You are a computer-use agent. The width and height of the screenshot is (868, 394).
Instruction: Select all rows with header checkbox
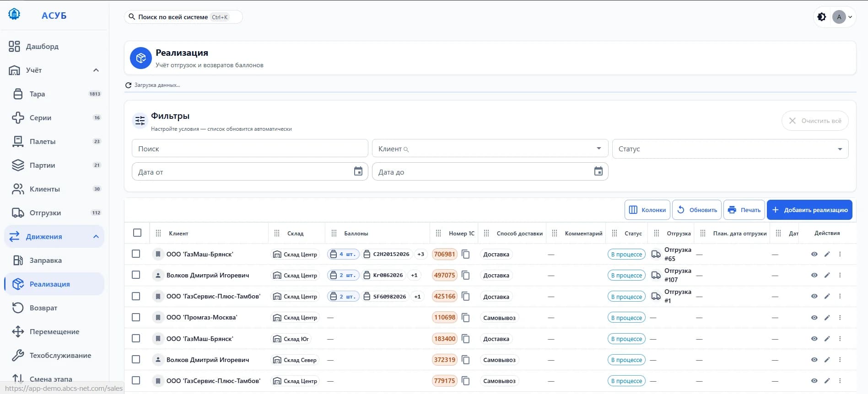[137, 233]
